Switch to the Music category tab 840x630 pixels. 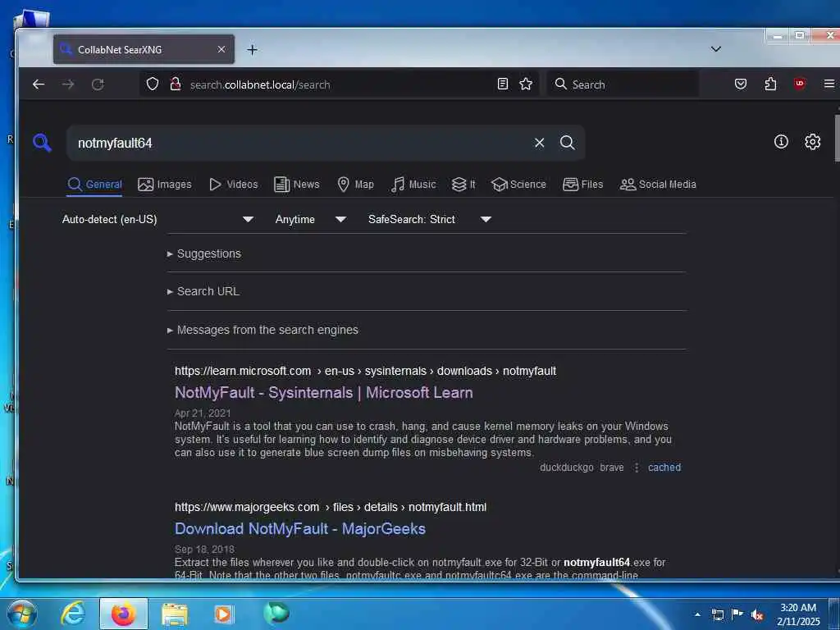click(x=413, y=185)
